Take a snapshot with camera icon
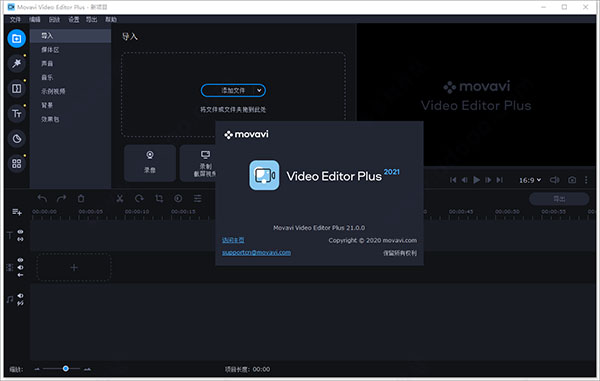 [x=572, y=180]
